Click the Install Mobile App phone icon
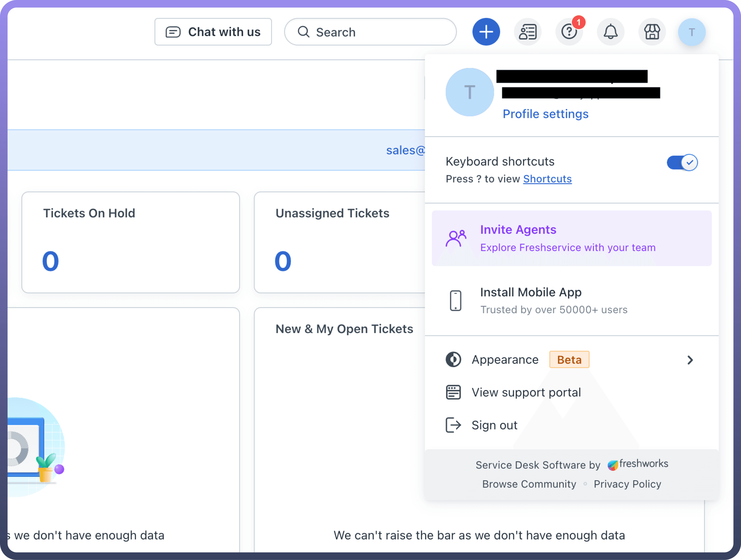This screenshot has width=741, height=560. point(455,300)
